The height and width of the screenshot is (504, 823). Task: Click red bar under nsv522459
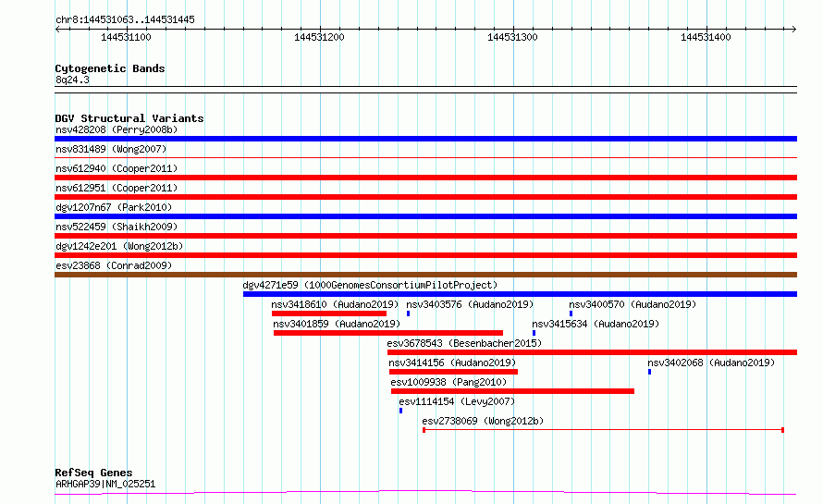click(x=425, y=236)
